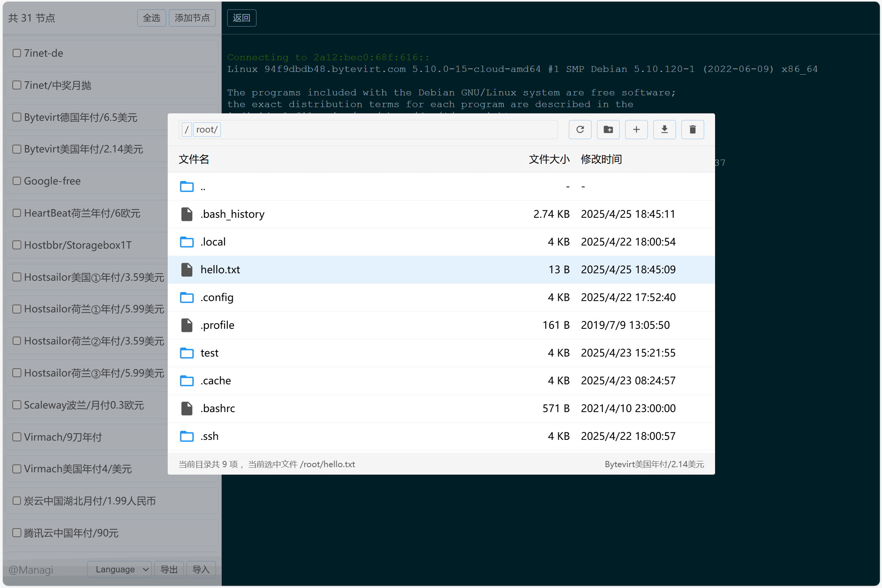Check the Virmach/9刀年付 node checkbox
Screen dimensions: 882x588
(16, 437)
